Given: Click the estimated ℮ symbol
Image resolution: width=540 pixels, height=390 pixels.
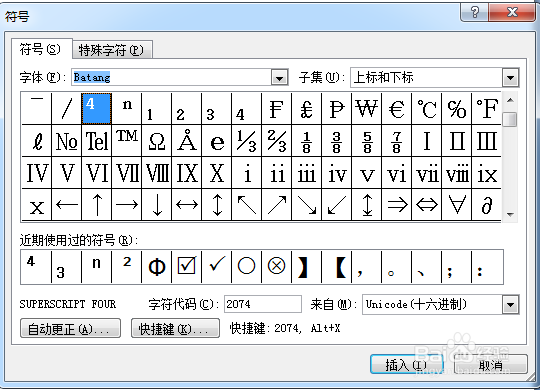Looking at the screenshot, I should (217, 141).
